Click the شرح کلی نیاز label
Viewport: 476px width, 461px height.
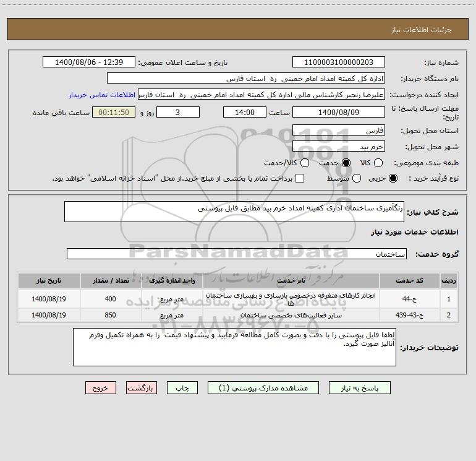[x=433, y=212]
